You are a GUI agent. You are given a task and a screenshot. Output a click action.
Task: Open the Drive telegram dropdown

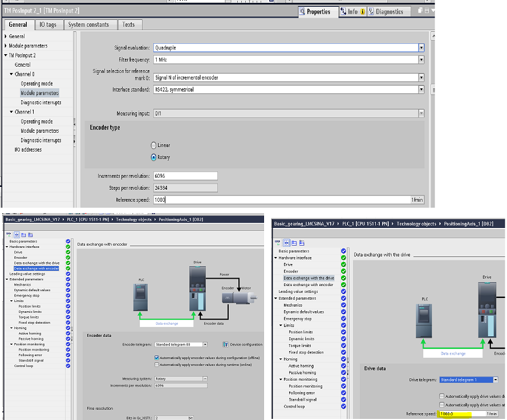pos(496,380)
